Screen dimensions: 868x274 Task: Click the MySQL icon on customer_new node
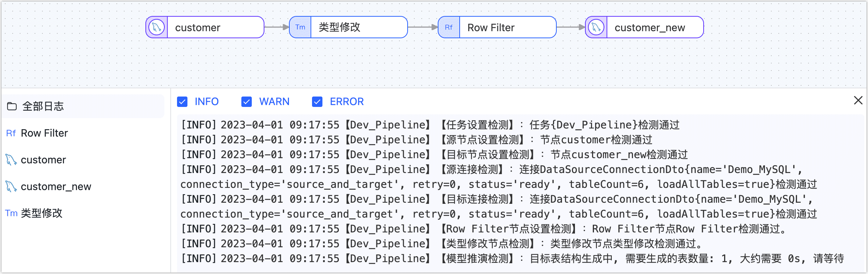[596, 27]
